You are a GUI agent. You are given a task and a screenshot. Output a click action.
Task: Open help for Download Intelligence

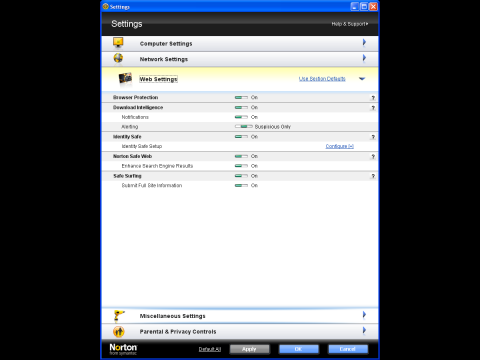click(x=373, y=108)
